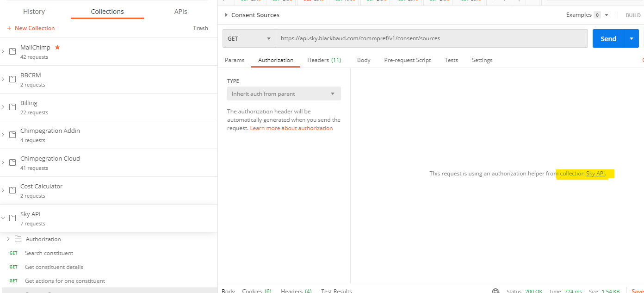Image resolution: width=644 pixels, height=293 pixels.
Task: Click the globe icon in status bar
Action: (496, 291)
